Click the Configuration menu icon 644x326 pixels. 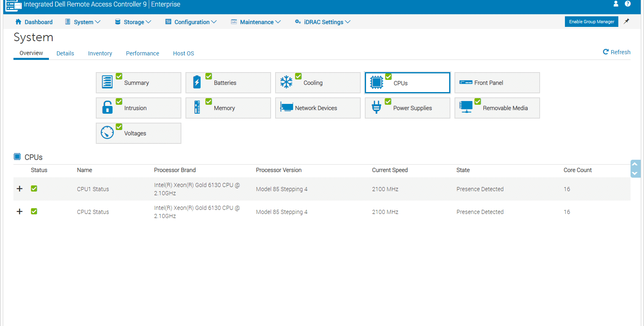168,22
